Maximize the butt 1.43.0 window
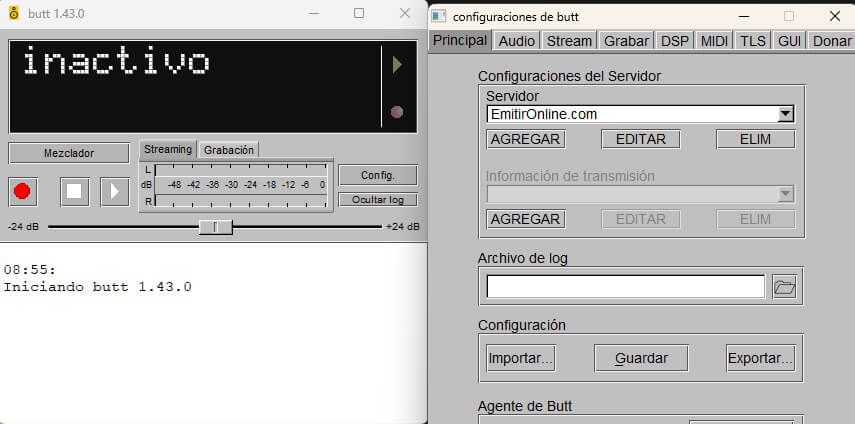This screenshot has width=855, height=424. pos(359,14)
